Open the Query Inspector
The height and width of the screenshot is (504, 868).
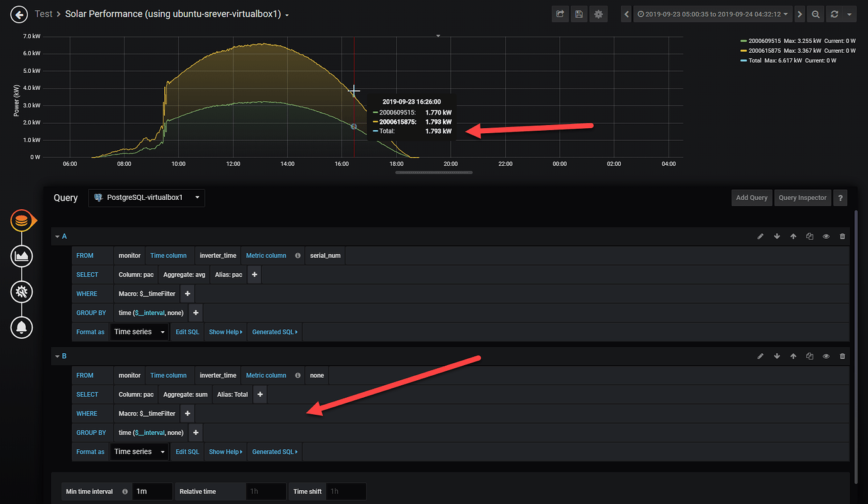(803, 197)
